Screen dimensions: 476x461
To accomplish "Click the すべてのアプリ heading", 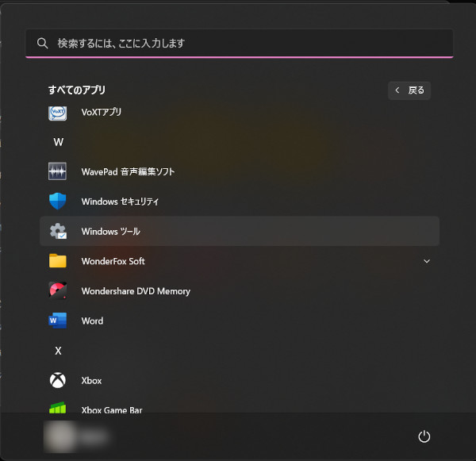I will (77, 90).
